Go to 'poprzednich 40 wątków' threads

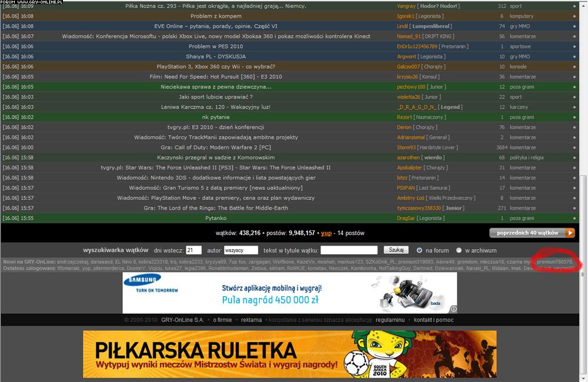pos(532,233)
